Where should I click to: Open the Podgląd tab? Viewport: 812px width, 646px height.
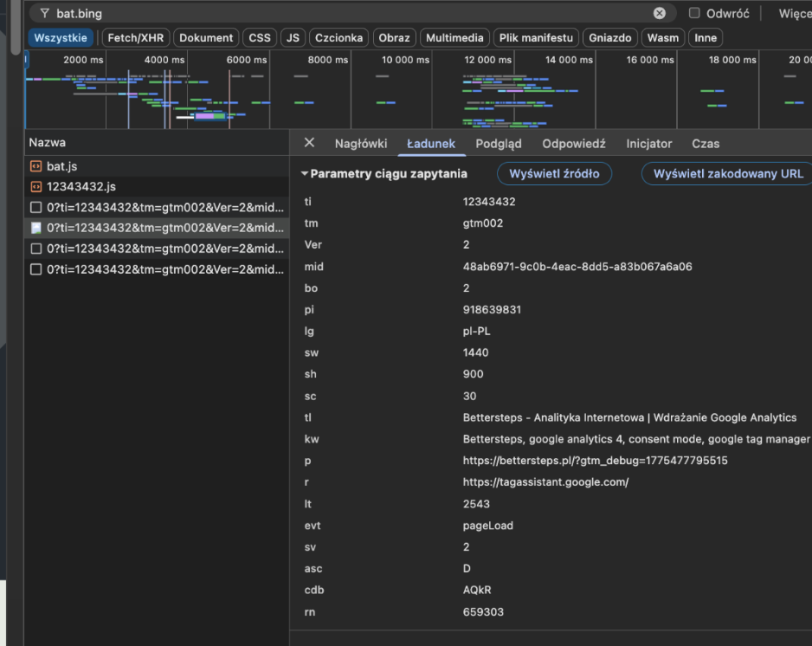pos(498,143)
